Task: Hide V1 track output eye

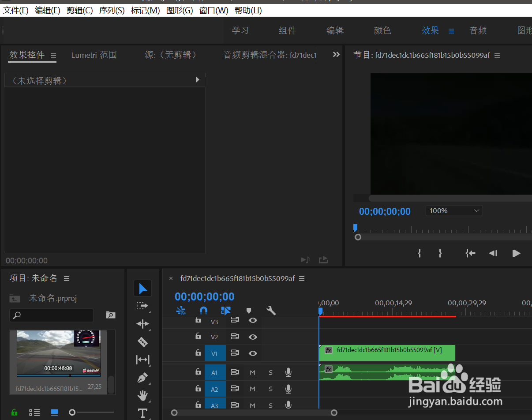Action: [253, 353]
